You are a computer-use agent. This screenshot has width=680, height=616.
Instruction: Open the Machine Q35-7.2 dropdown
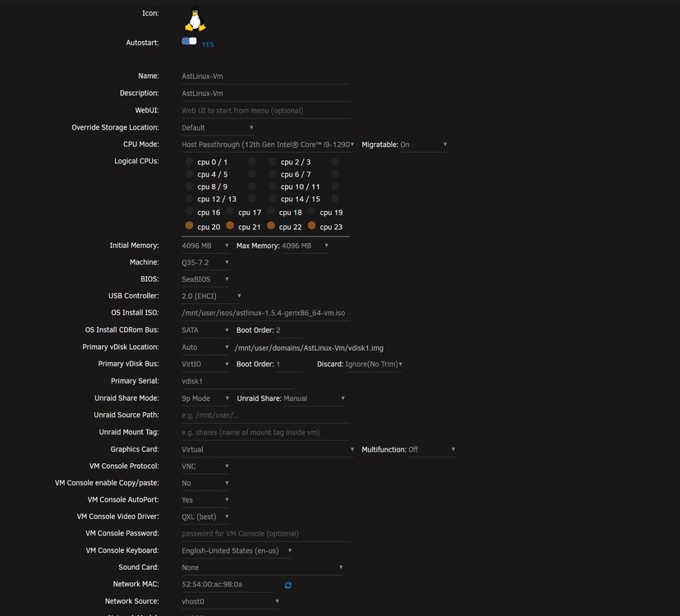205,263
